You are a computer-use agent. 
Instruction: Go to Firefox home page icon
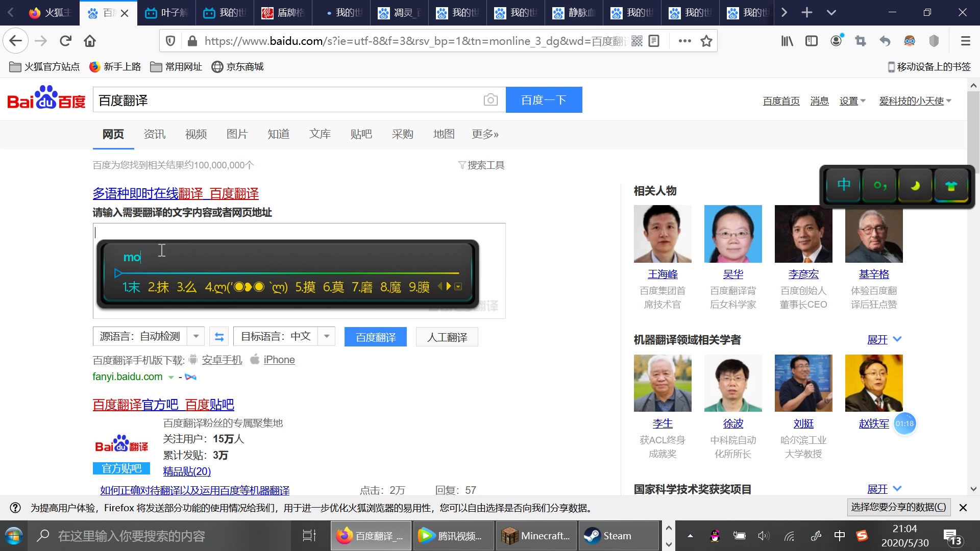90,41
